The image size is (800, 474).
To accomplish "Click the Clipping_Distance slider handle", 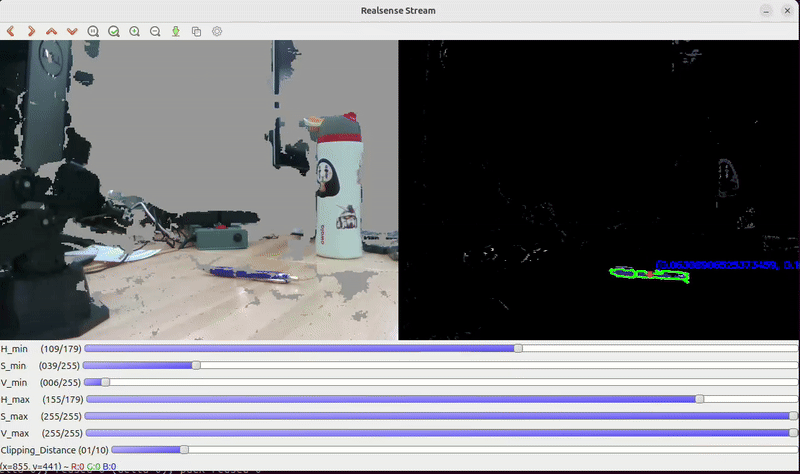I will (x=183, y=450).
